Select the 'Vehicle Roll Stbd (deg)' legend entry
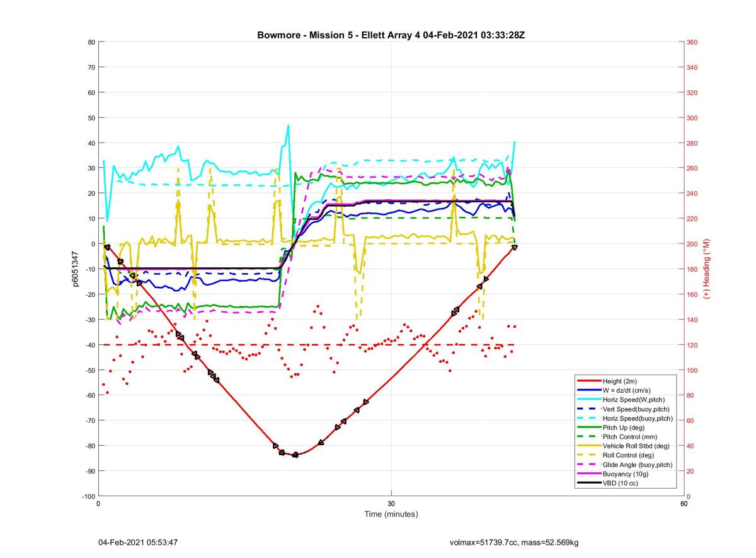The height and width of the screenshot is (558, 756). coord(623,446)
